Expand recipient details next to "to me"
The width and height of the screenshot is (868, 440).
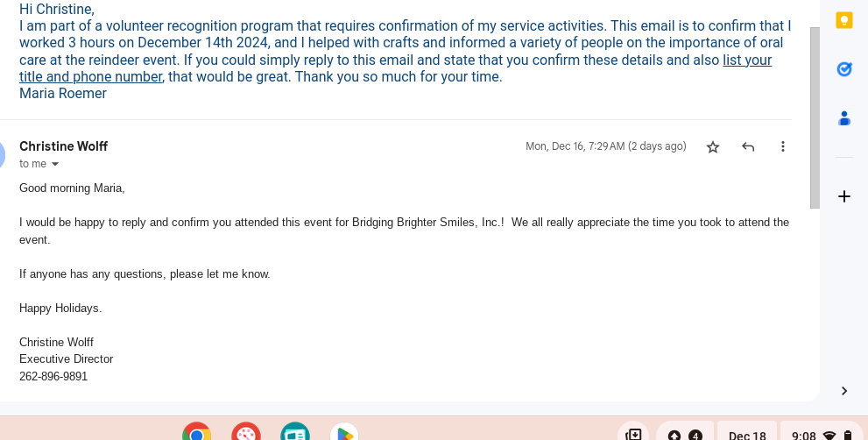(x=55, y=165)
